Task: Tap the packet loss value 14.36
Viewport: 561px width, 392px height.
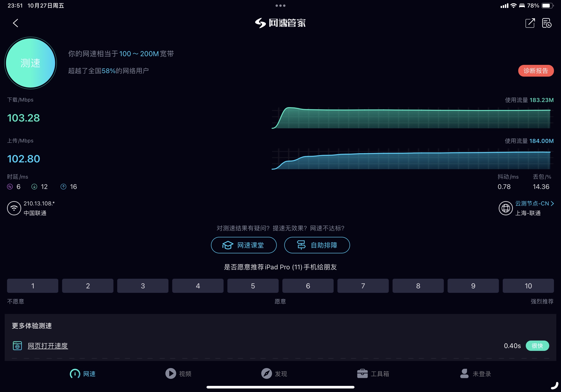Action: 541,187
